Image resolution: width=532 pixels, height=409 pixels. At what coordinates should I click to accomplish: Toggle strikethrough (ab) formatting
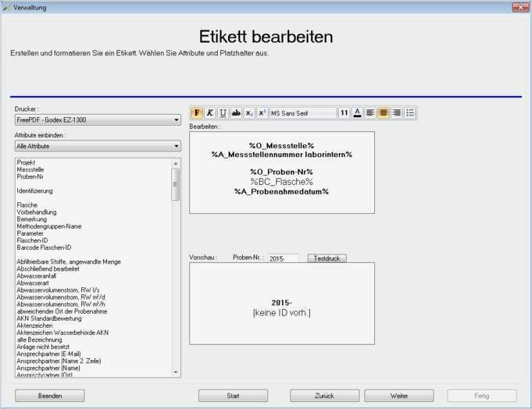(x=236, y=113)
